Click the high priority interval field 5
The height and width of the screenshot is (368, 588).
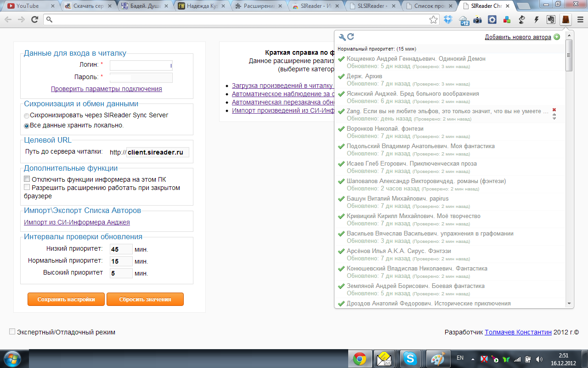(121, 273)
